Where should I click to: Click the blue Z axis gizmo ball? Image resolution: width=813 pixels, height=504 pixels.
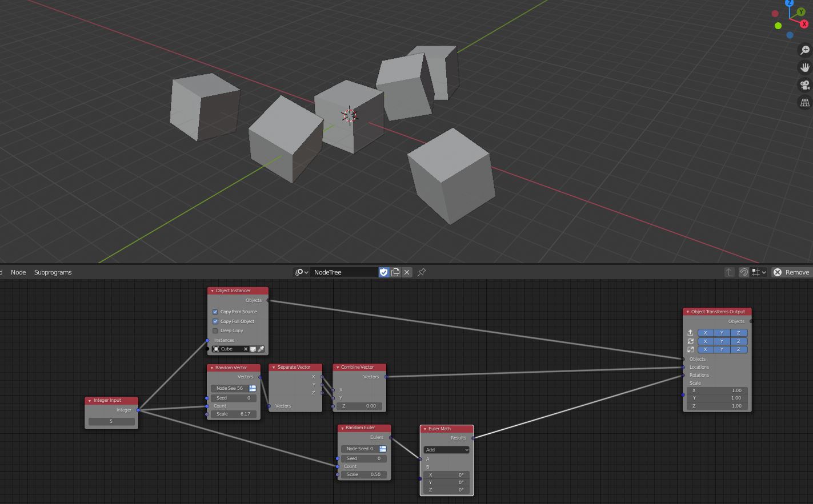(790, 3)
